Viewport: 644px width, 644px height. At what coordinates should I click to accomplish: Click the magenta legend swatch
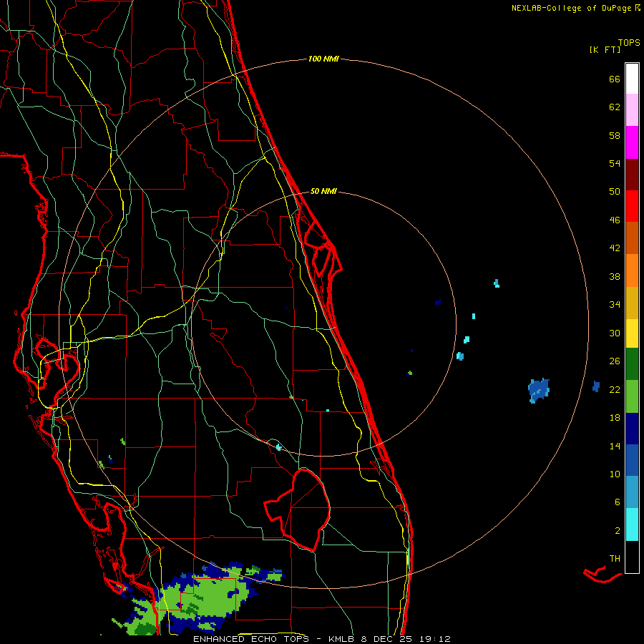point(632,142)
